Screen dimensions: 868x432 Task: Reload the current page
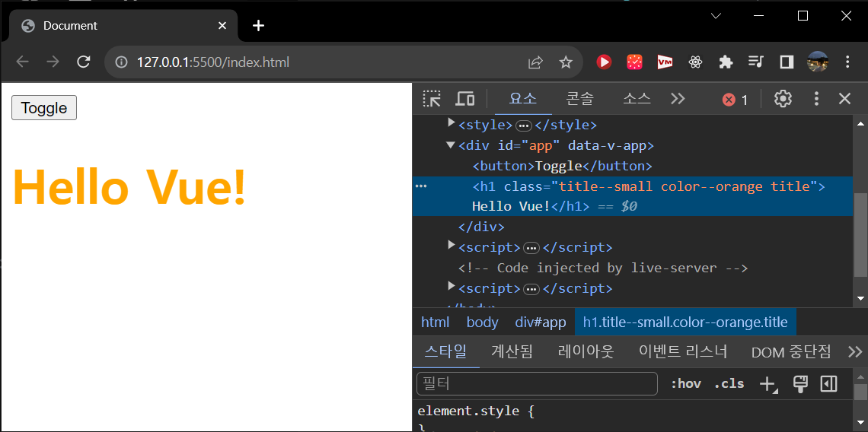pyautogui.click(x=84, y=62)
